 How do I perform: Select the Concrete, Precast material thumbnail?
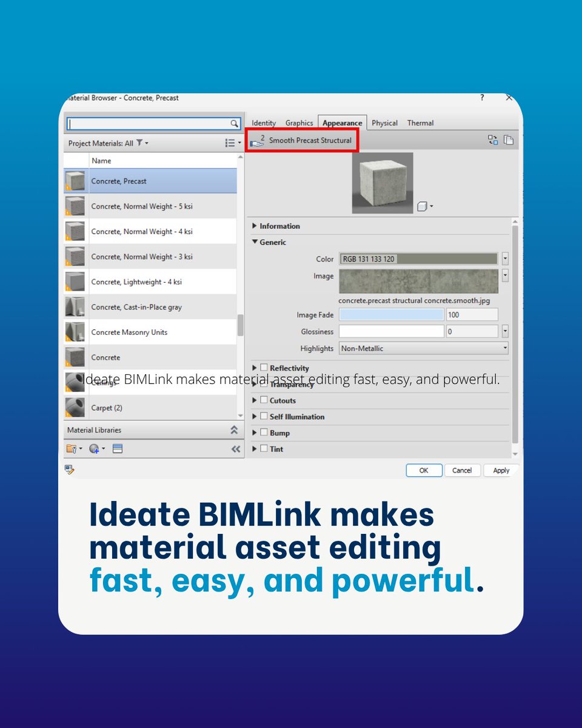75,181
